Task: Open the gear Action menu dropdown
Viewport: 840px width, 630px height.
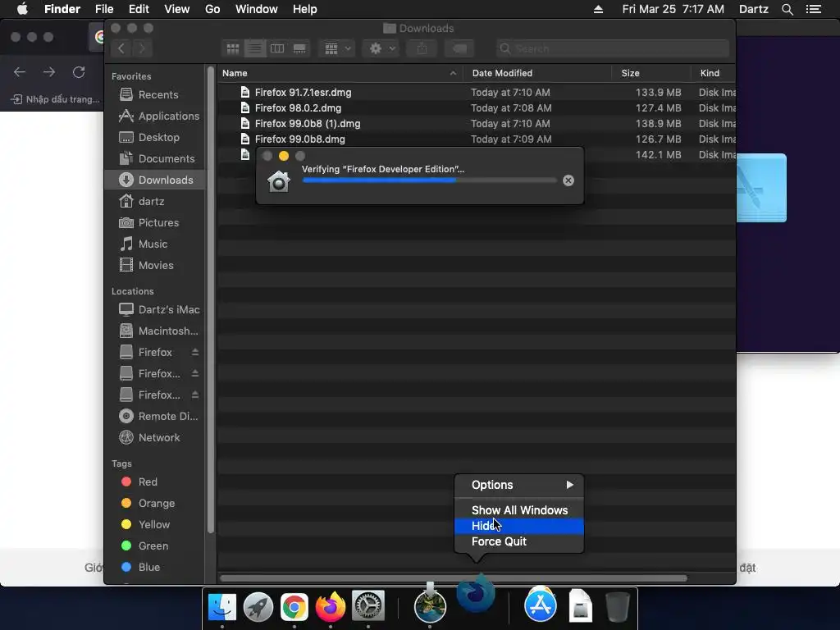Action: [382, 48]
